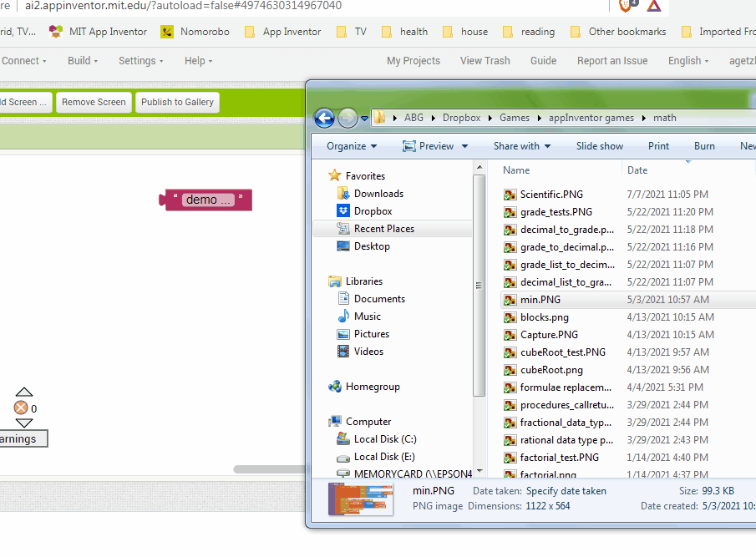Click My Projects in App Inventor

414,61
